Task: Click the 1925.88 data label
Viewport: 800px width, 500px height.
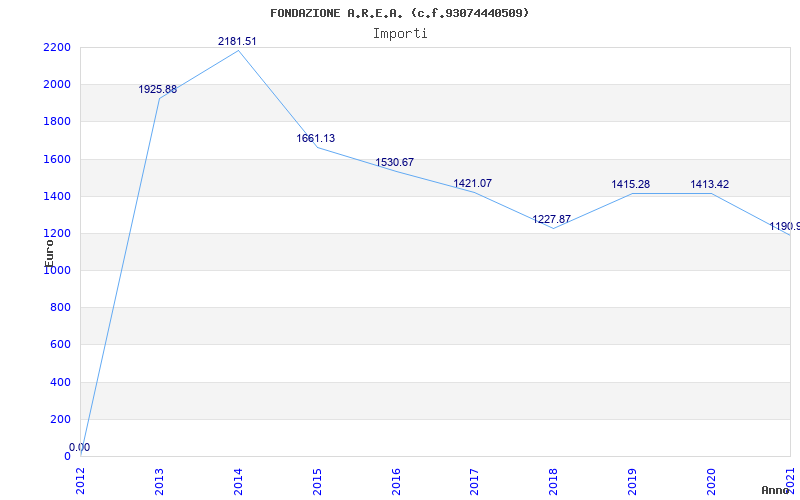Action: [x=158, y=89]
